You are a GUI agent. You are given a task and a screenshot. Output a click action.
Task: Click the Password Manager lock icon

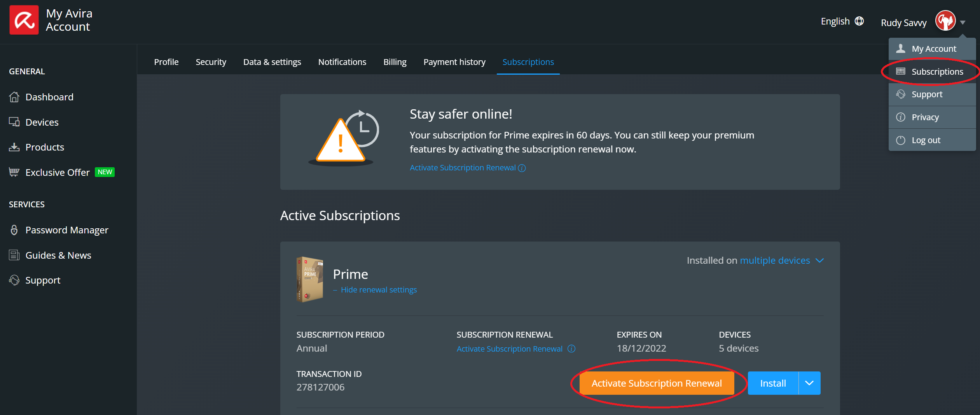14,230
